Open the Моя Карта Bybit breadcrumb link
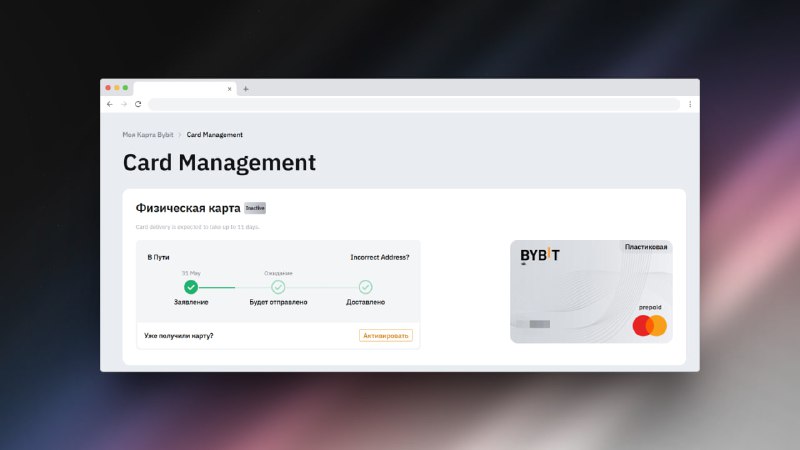Image resolution: width=800 pixels, height=450 pixels. click(148, 135)
